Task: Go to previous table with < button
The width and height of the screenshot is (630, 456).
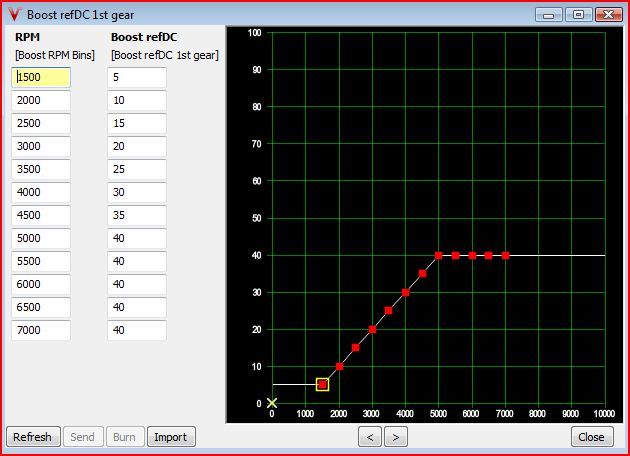Action: coord(370,437)
